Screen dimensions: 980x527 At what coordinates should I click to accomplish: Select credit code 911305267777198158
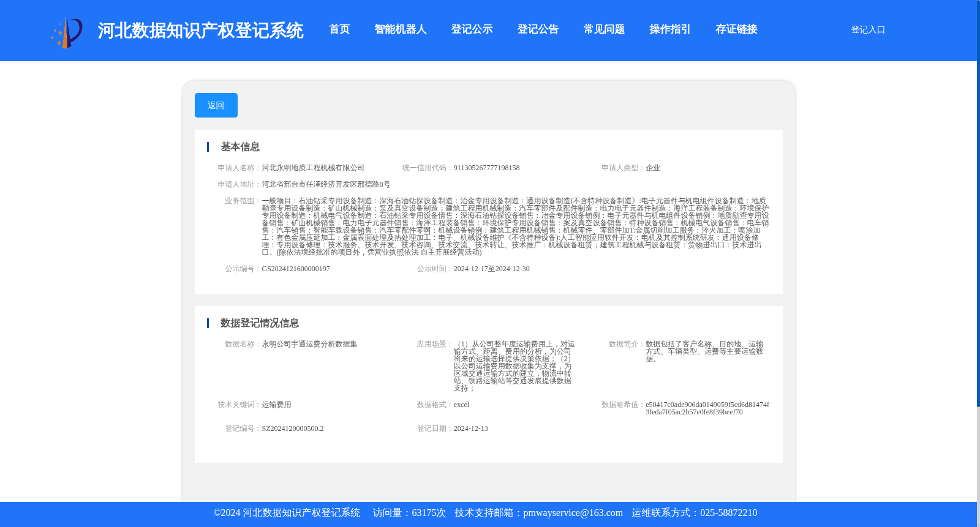coord(486,168)
